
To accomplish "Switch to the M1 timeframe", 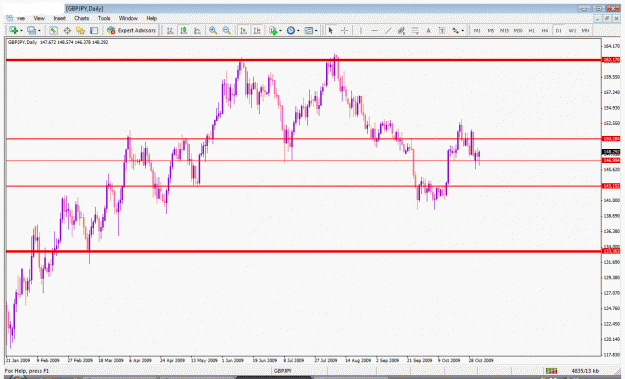I will [x=477, y=30].
